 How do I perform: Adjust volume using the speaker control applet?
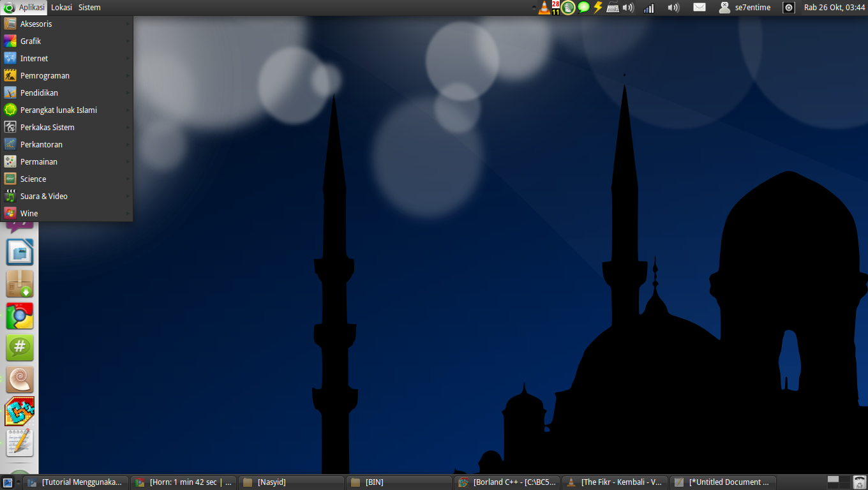pos(673,7)
